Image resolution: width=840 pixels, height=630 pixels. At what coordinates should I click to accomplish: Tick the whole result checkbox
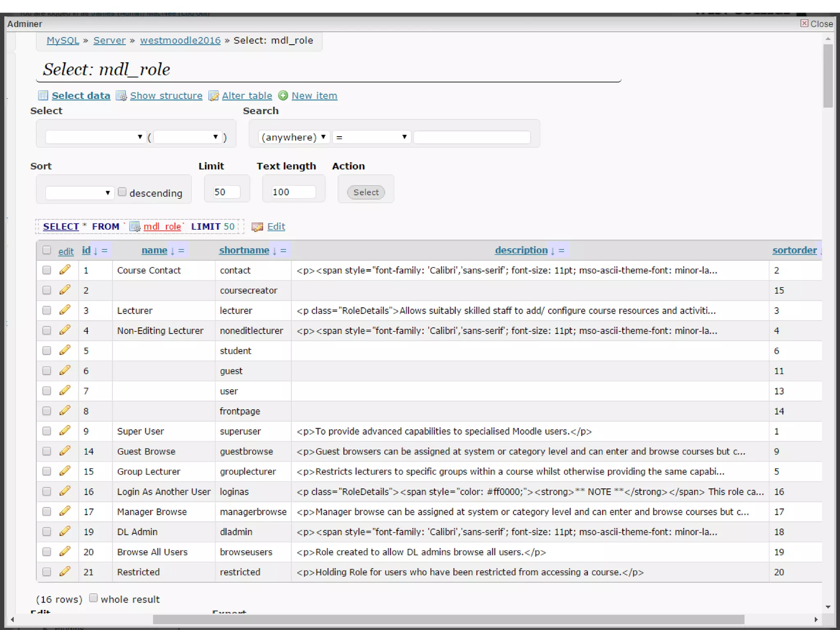94,598
